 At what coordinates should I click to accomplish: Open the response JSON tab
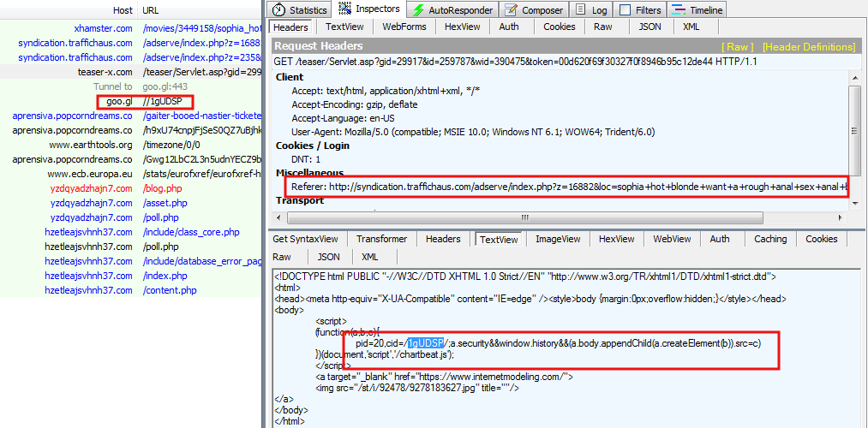tap(328, 257)
